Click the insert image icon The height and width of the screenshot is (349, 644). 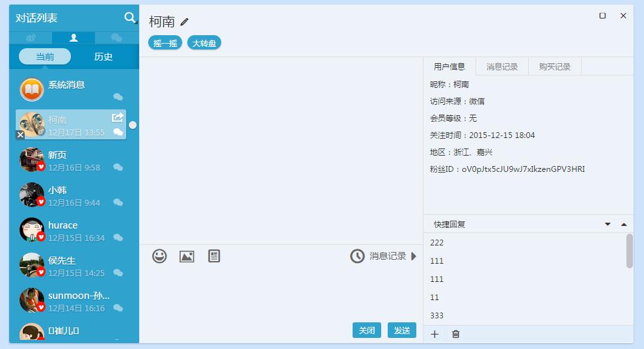187,256
